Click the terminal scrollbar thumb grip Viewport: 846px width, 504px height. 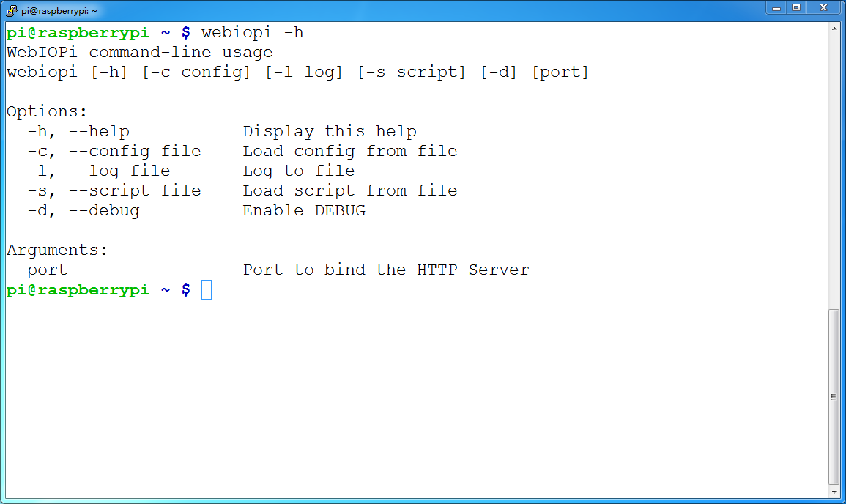pos(834,397)
